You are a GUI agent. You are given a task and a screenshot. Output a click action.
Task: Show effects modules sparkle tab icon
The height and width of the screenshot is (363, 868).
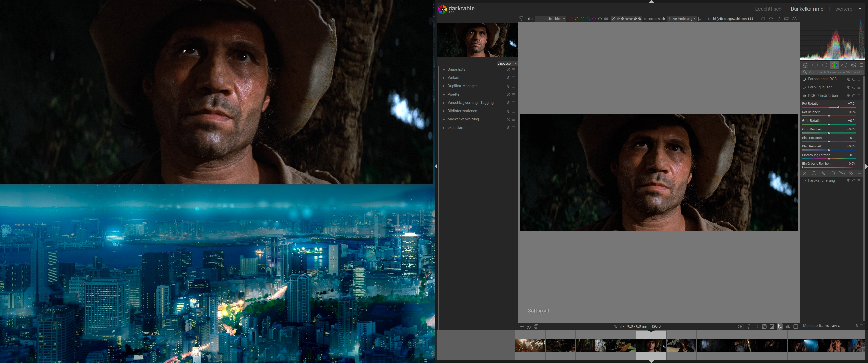pos(854,65)
